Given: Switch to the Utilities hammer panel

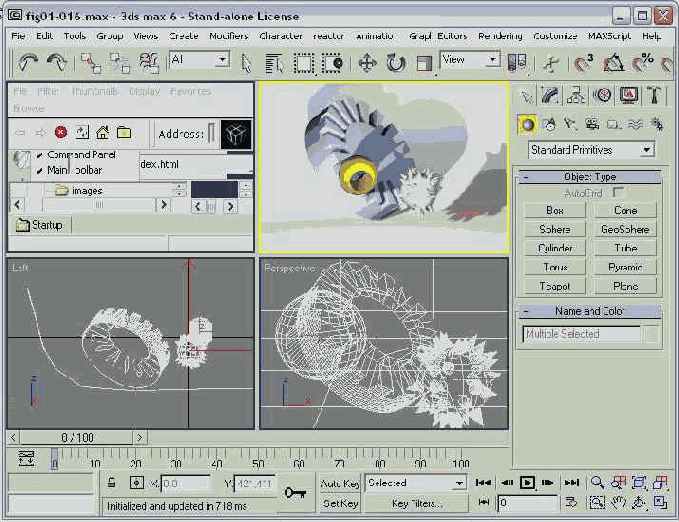Looking at the screenshot, I should click(654, 95).
